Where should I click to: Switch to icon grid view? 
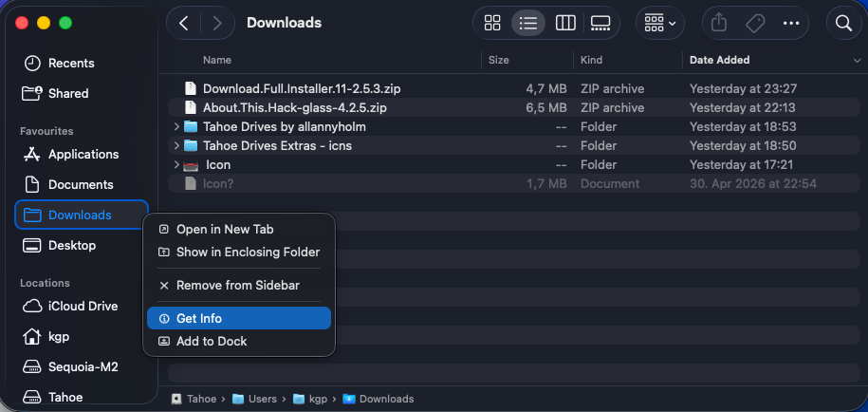pyautogui.click(x=492, y=23)
